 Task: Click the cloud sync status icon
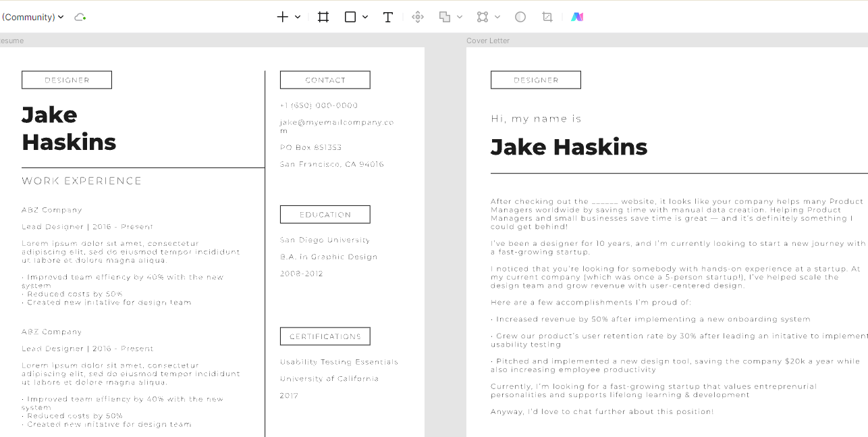(80, 17)
